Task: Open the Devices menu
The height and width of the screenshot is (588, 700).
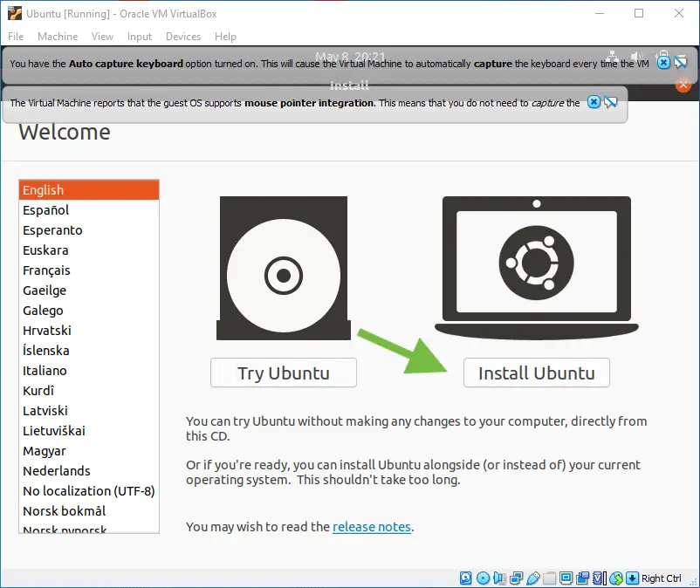Action: tap(183, 37)
